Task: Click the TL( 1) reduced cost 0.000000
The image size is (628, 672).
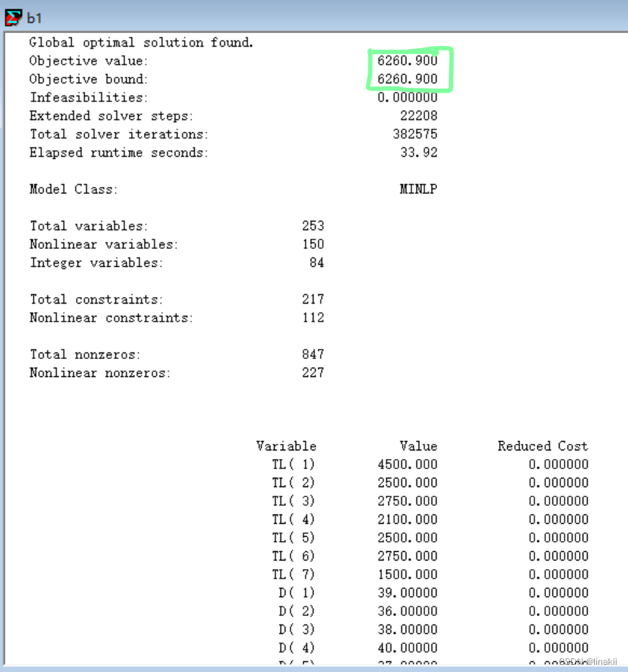Action: click(x=559, y=465)
